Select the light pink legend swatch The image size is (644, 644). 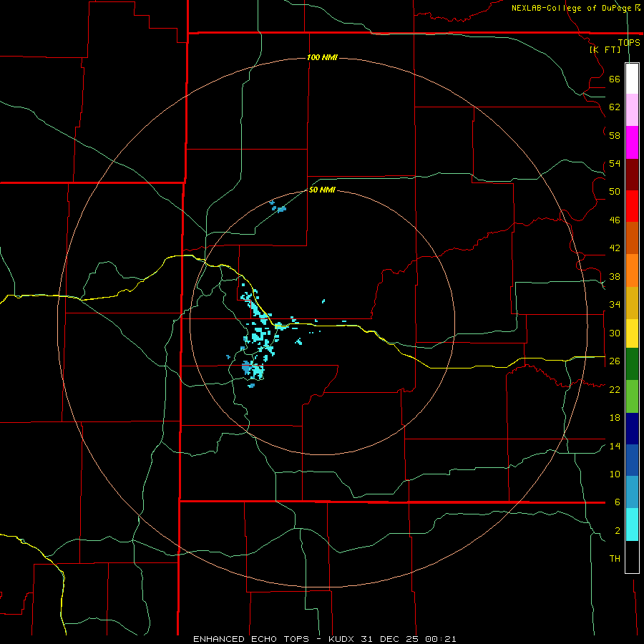pyautogui.click(x=632, y=110)
